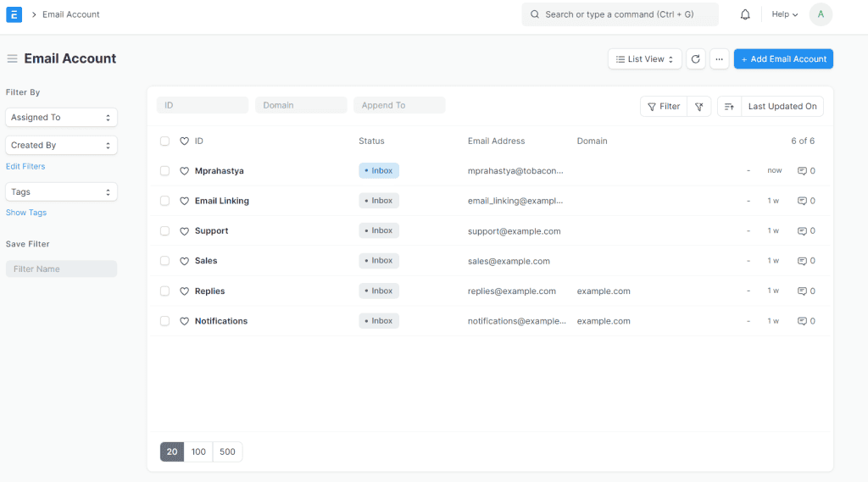Screen dimensions: 868x482
Task: Check the Mprahastya row checkbox
Action: point(164,171)
